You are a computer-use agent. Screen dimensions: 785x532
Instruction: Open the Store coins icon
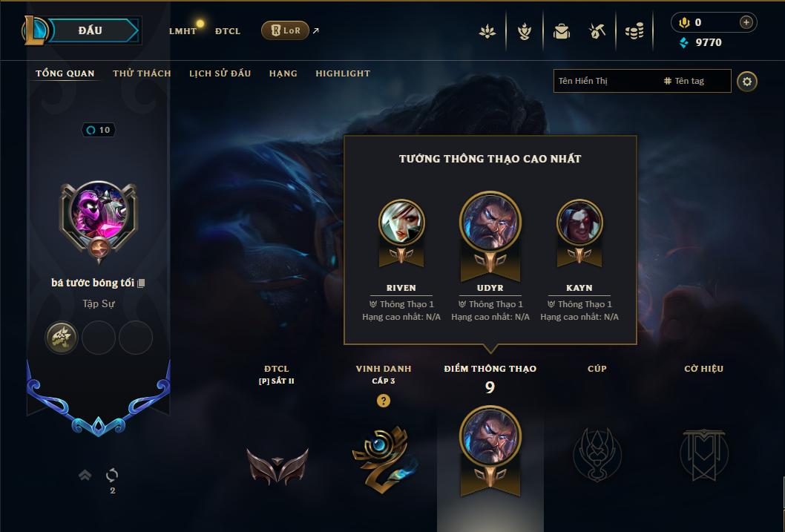coord(634,32)
